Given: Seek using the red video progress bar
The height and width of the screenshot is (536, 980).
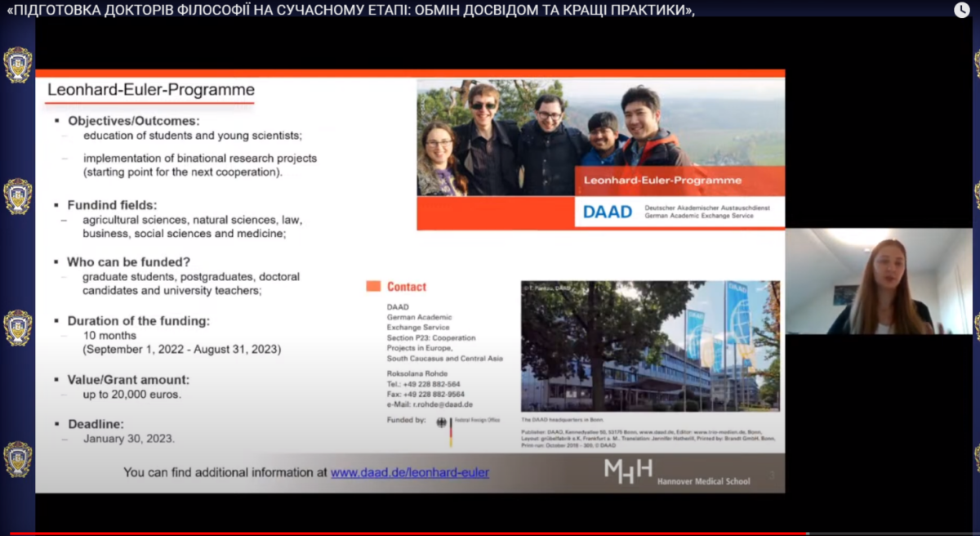Looking at the screenshot, I should point(408,534).
